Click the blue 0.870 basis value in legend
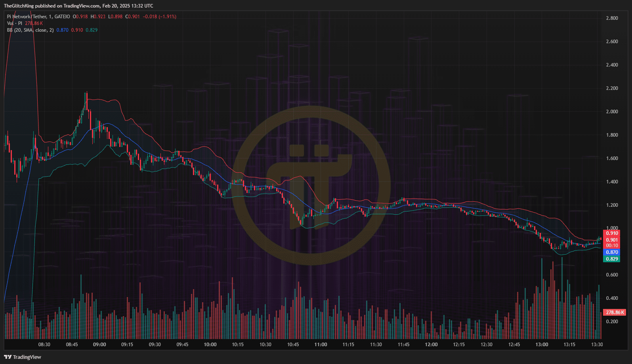Image resolution: width=632 pixels, height=364 pixels. (62, 30)
